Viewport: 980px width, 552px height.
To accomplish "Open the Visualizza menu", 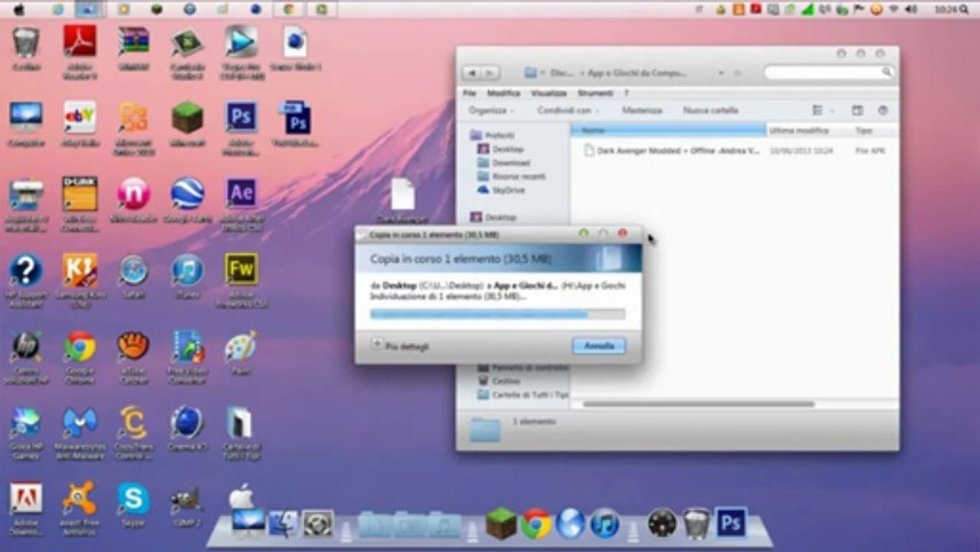I will click(x=549, y=93).
